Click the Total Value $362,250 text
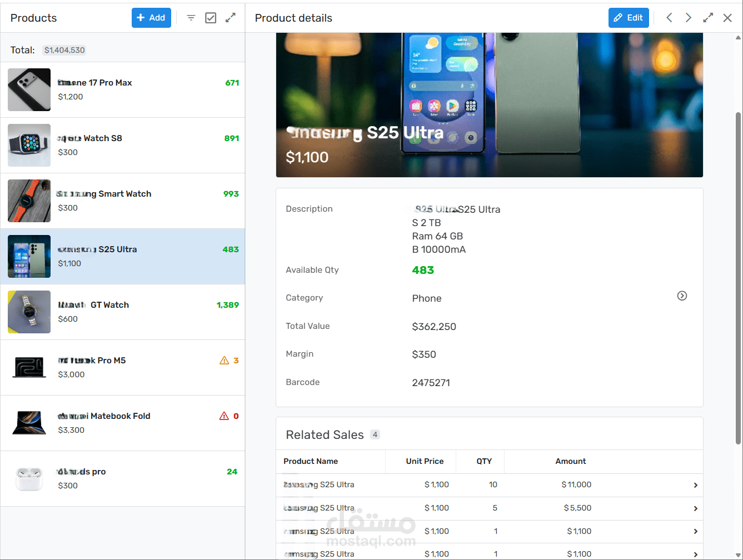The width and height of the screenshot is (743, 560). pos(434,327)
